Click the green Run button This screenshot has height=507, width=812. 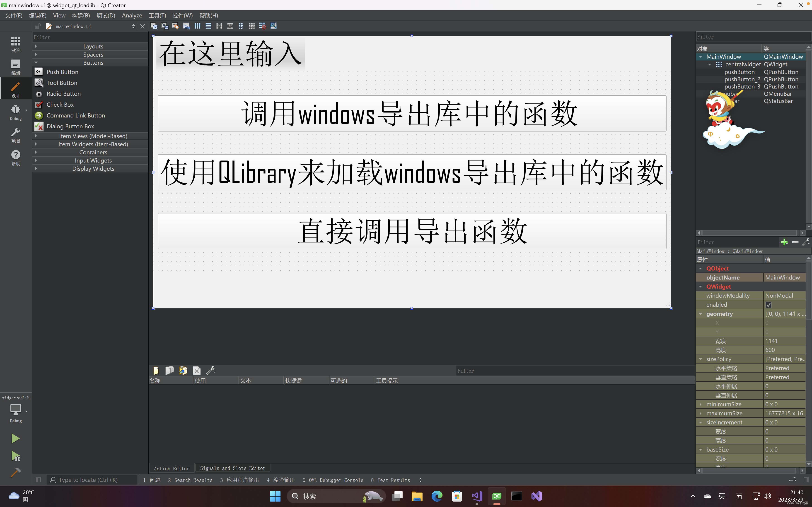click(15, 438)
